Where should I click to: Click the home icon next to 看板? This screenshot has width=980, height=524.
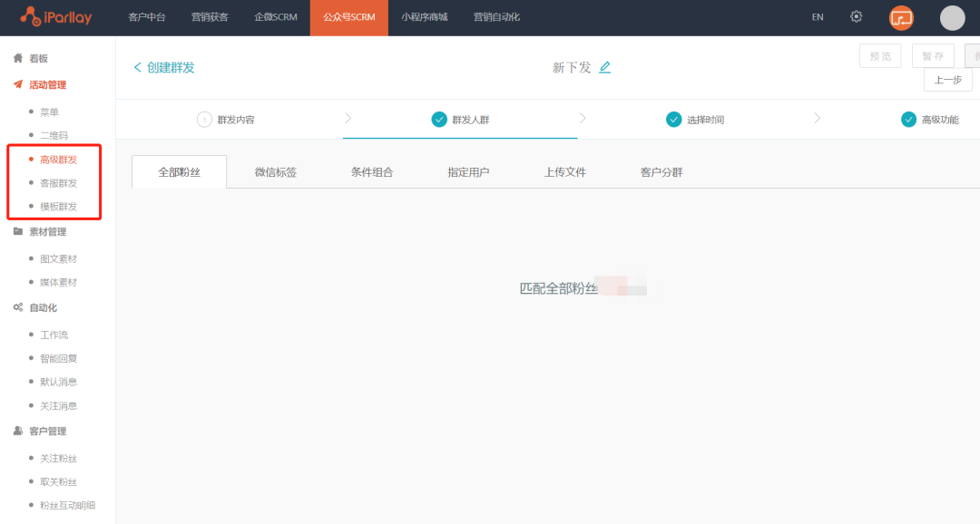coord(18,58)
